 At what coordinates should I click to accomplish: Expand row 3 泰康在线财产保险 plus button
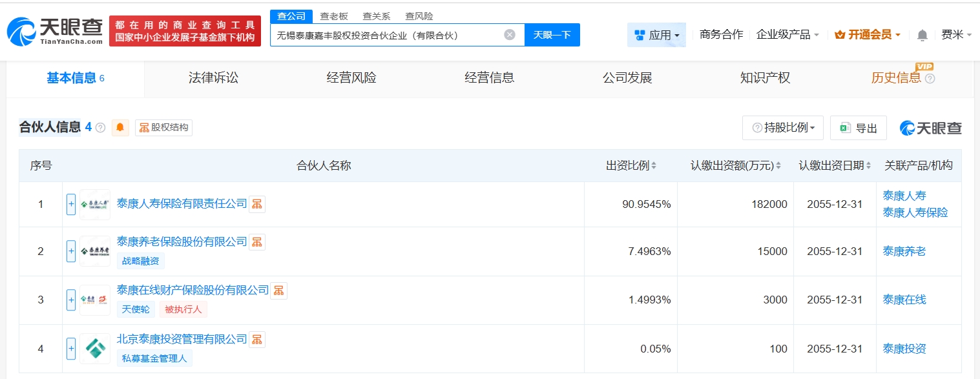(71, 300)
